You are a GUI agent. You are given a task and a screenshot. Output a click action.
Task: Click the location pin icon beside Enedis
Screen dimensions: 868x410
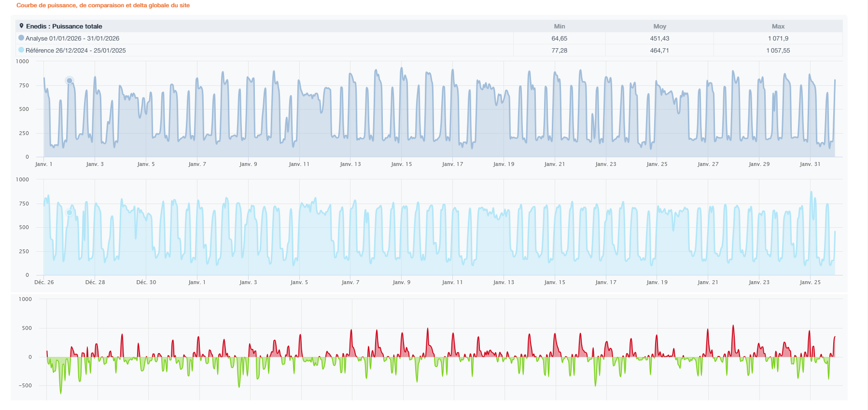pyautogui.click(x=21, y=26)
